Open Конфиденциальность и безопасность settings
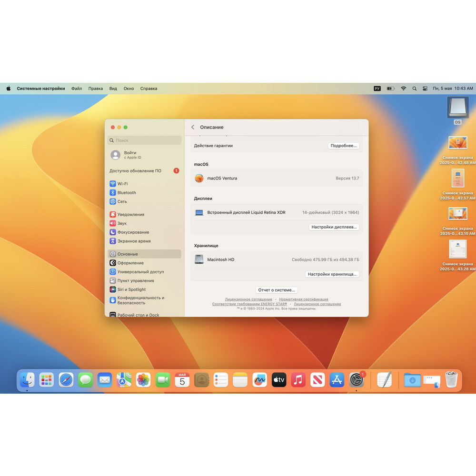 145,300
